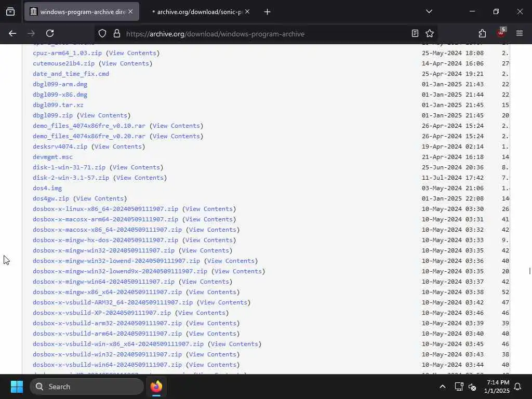Toggle Reader View icon
This screenshot has height=399, width=532.
pos(415,33)
